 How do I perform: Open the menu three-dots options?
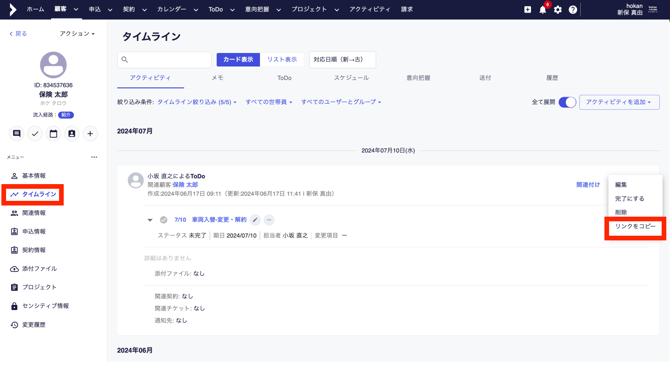[x=94, y=157]
